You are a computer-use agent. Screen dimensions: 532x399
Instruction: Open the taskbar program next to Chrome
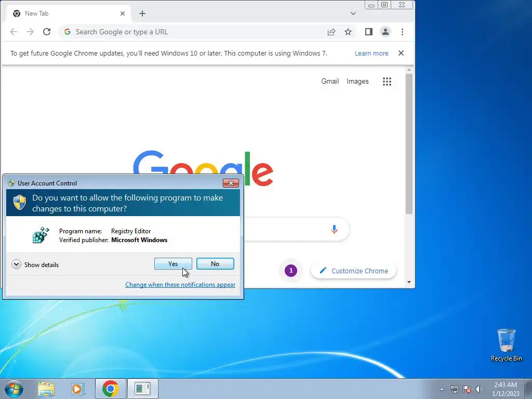pos(142,389)
